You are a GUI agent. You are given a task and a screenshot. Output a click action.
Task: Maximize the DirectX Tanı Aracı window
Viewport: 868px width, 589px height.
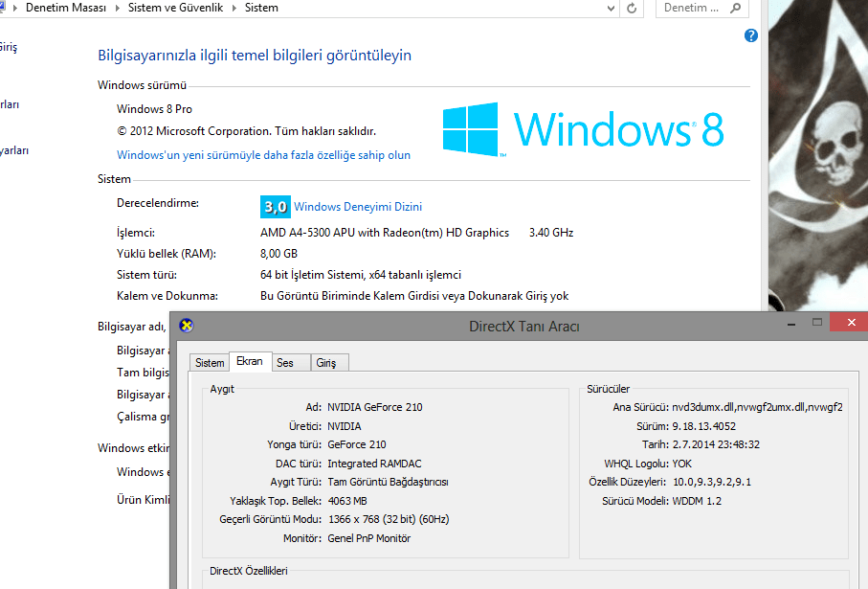pos(817,323)
